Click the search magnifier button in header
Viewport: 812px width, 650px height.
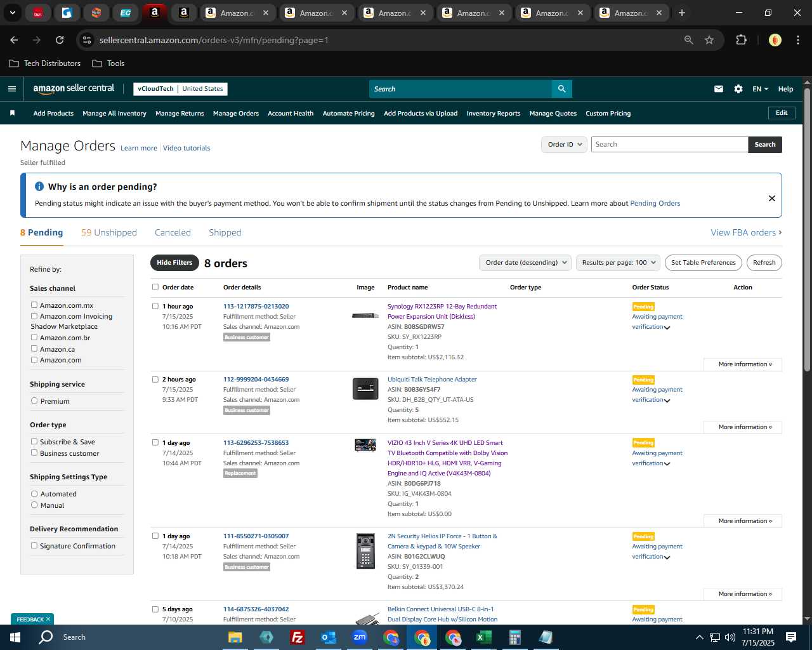pyautogui.click(x=561, y=89)
